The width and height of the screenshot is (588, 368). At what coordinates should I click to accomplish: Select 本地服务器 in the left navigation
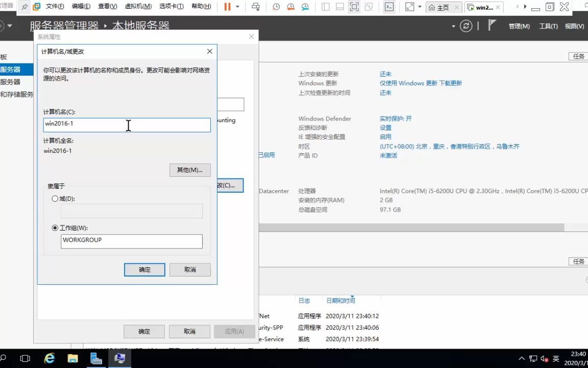[16, 70]
